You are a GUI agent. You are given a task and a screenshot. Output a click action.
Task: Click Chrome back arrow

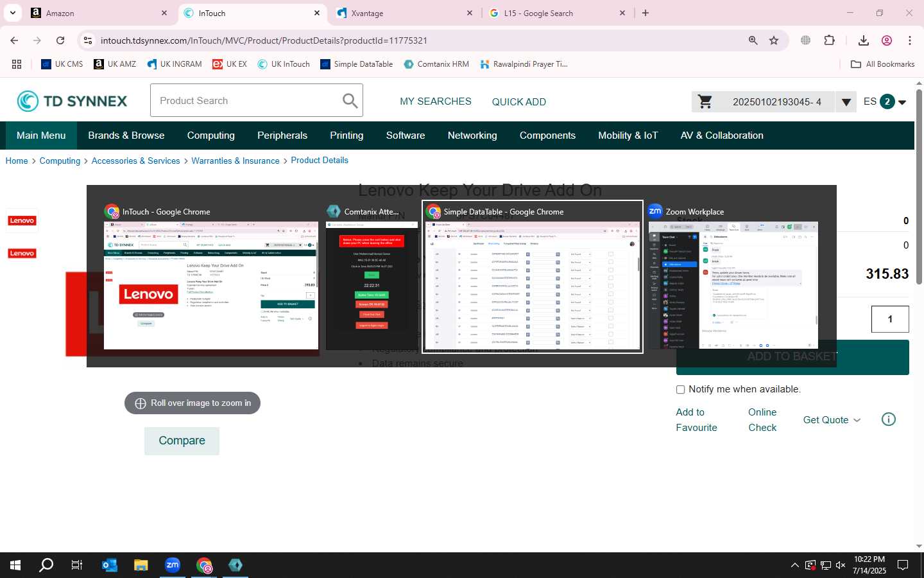(x=14, y=40)
